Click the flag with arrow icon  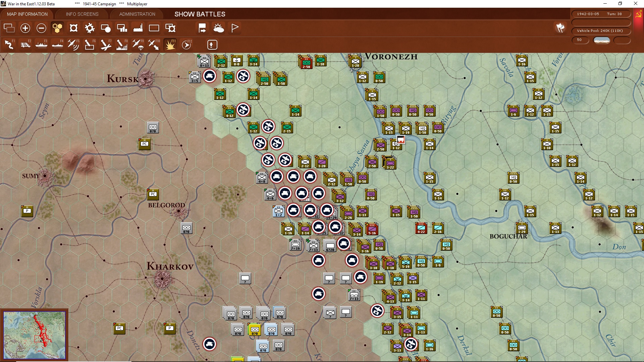(x=202, y=28)
